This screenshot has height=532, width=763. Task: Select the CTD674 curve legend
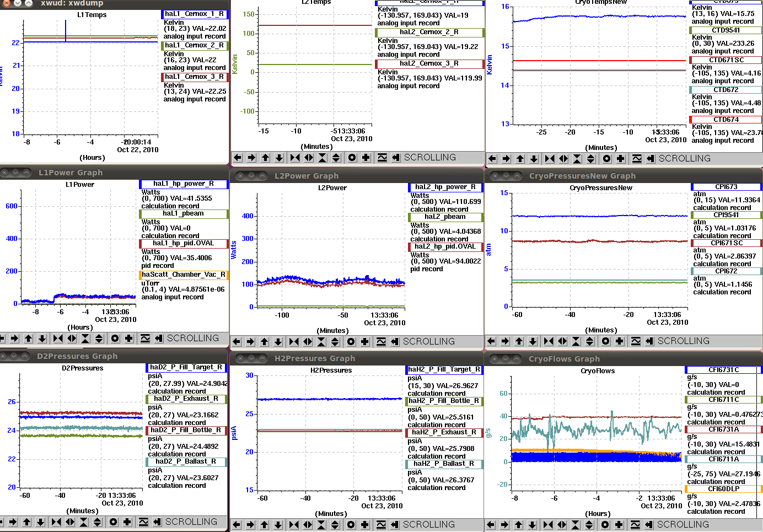point(726,119)
